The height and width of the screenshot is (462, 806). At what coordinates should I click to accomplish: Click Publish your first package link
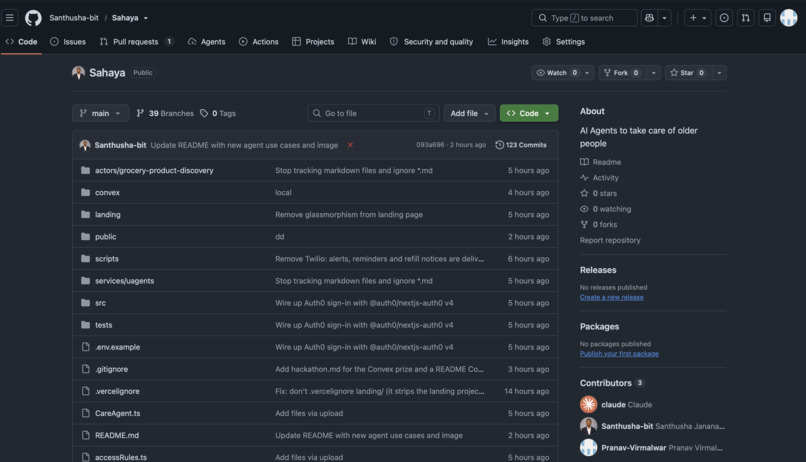click(x=619, y=354)
